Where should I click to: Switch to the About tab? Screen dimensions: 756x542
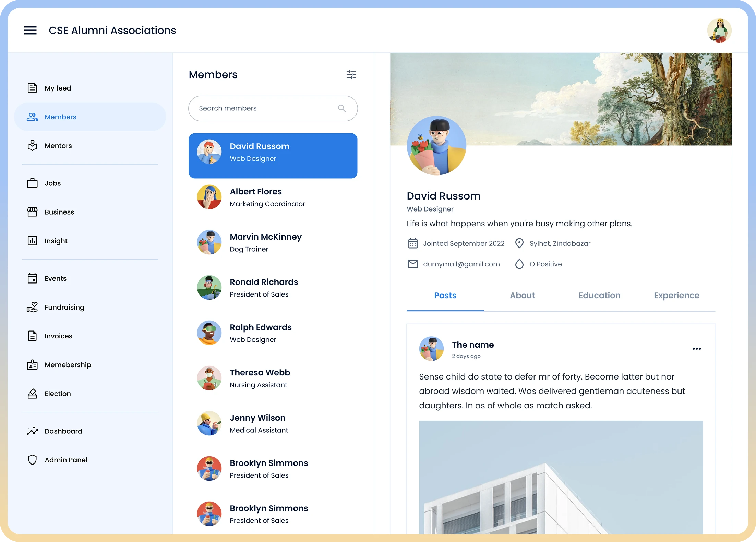[x=522, y=296]
